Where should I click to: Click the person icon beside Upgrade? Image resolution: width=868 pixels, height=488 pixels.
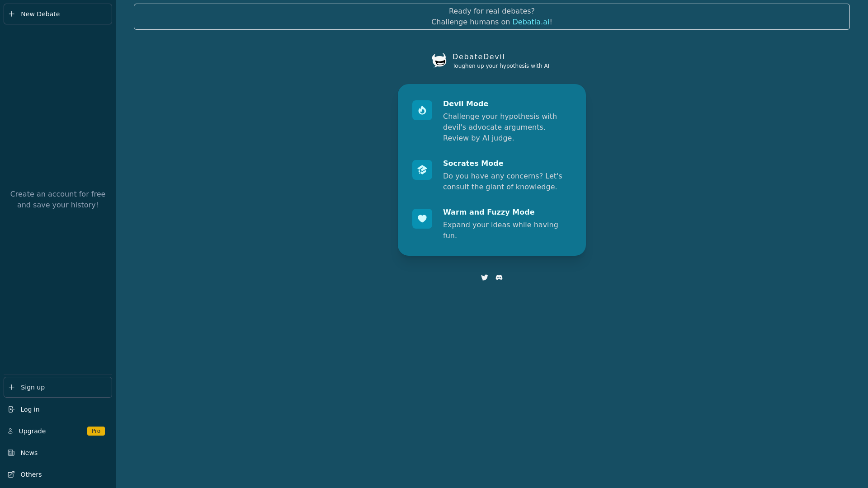coord(11,431)
